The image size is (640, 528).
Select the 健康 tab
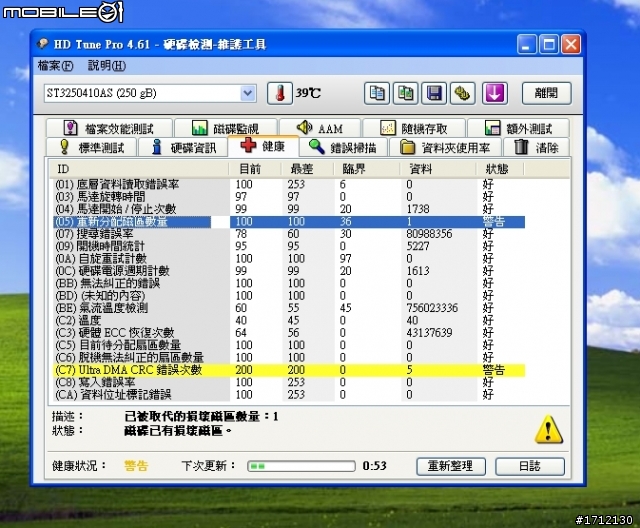pos(263,146)
